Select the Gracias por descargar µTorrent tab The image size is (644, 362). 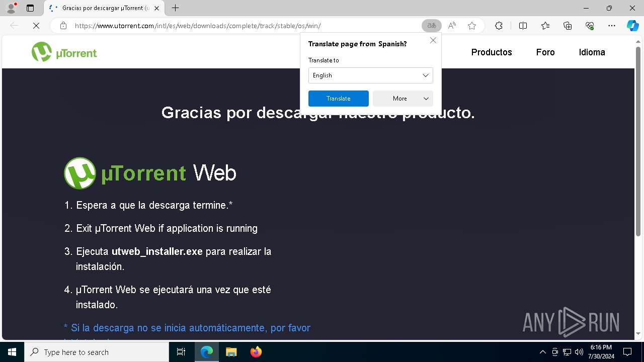(104, 8)
